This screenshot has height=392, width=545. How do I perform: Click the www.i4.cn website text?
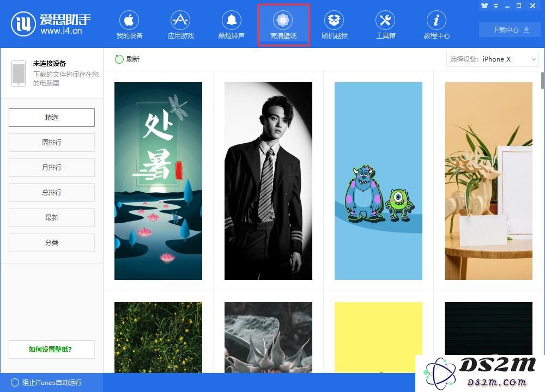[x=61, y=31]
